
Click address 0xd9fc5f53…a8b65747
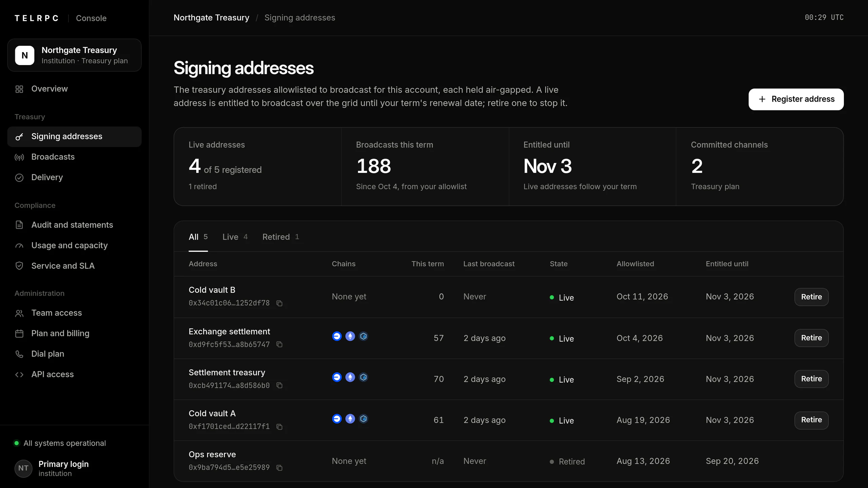[229, 345]
